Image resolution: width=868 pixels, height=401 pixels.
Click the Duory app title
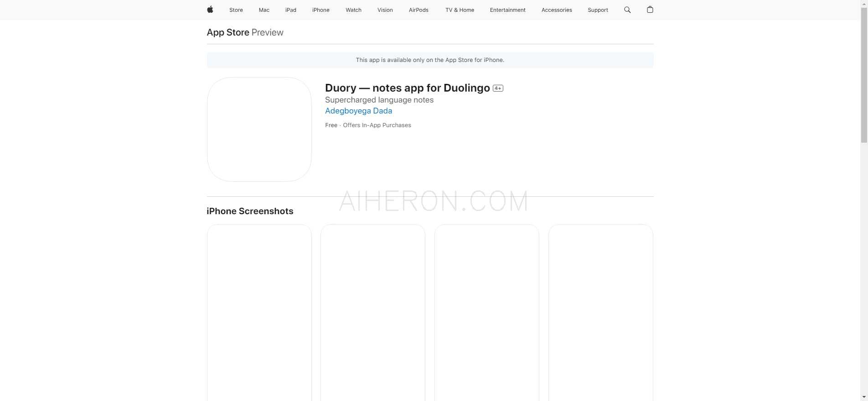[408, 88]
